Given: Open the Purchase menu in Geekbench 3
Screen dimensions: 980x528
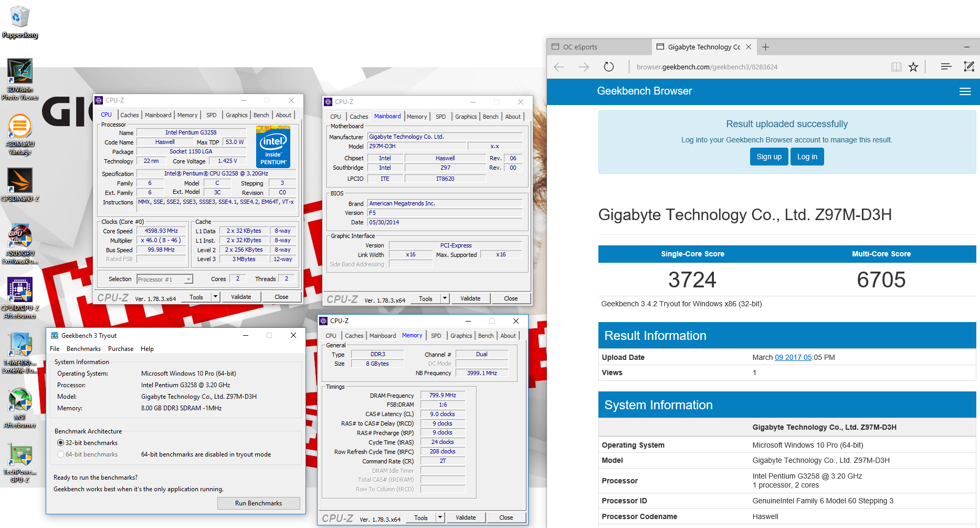Looking at the screenshot, I should pos(121,349).
